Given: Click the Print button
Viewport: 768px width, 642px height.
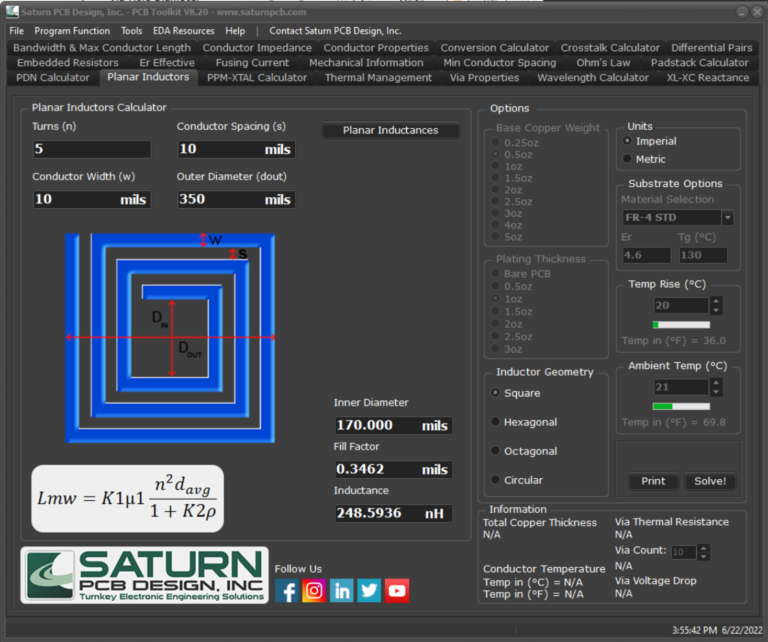Looking at the screenshot, I should click(x=653, y=481).
